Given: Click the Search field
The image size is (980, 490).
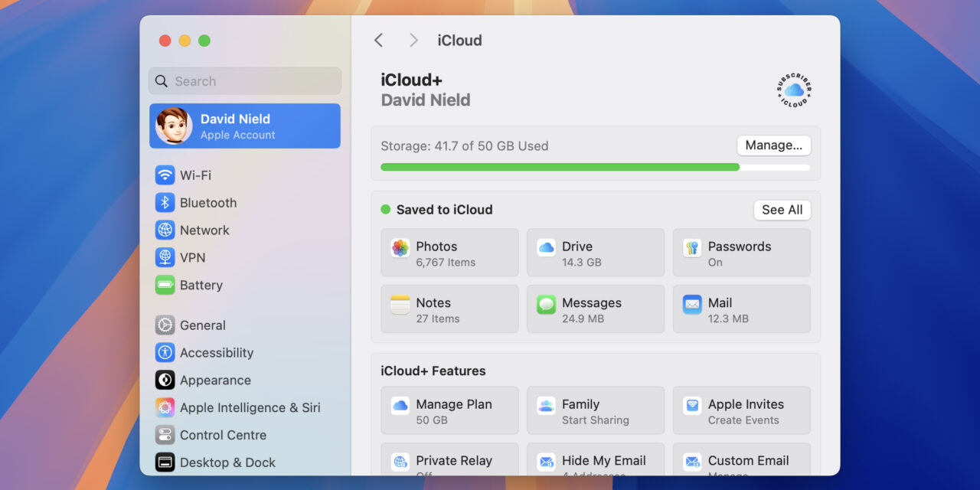Looking at the screenshot, I should 245,81.
